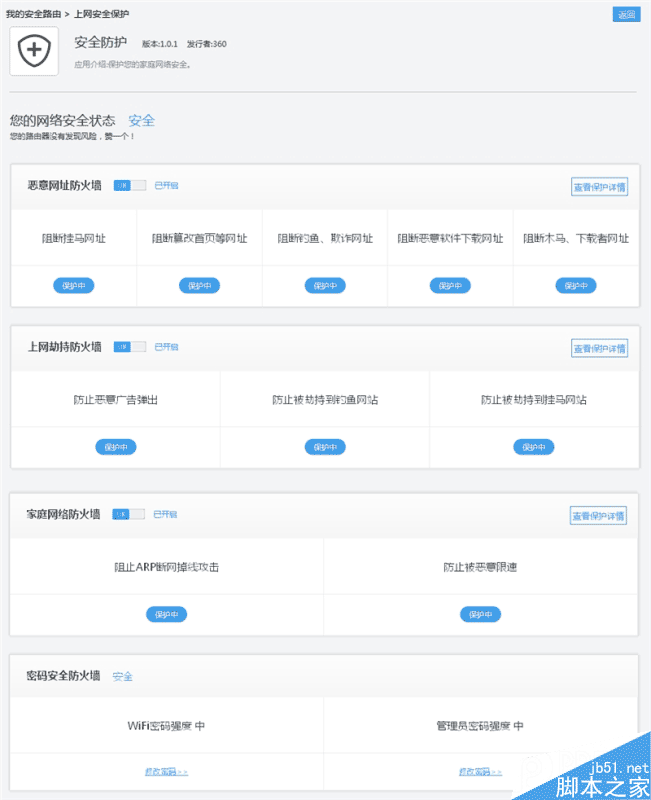
Task: Click the 版本:1.0.1 version text
Action: pyautogui.click(x=160, y=44)
